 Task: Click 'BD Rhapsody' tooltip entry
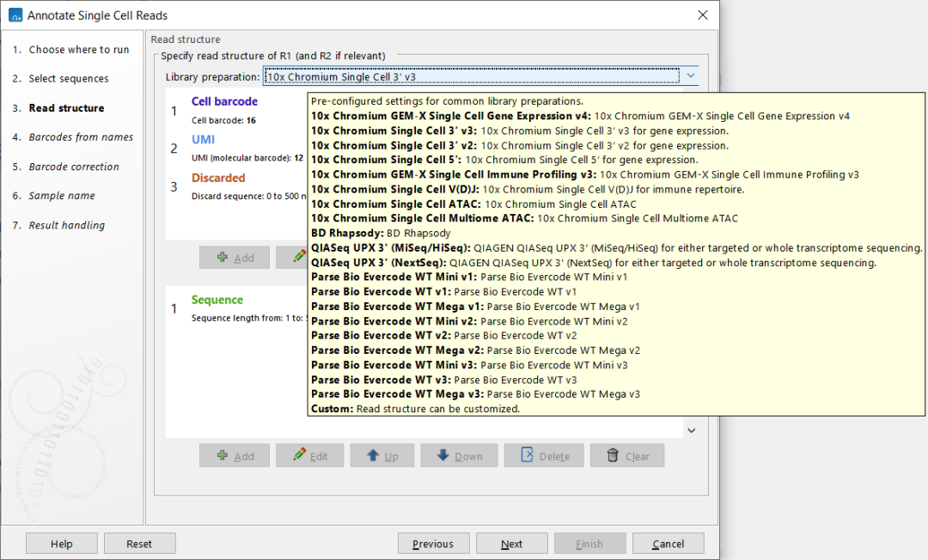tap(381, 233)
